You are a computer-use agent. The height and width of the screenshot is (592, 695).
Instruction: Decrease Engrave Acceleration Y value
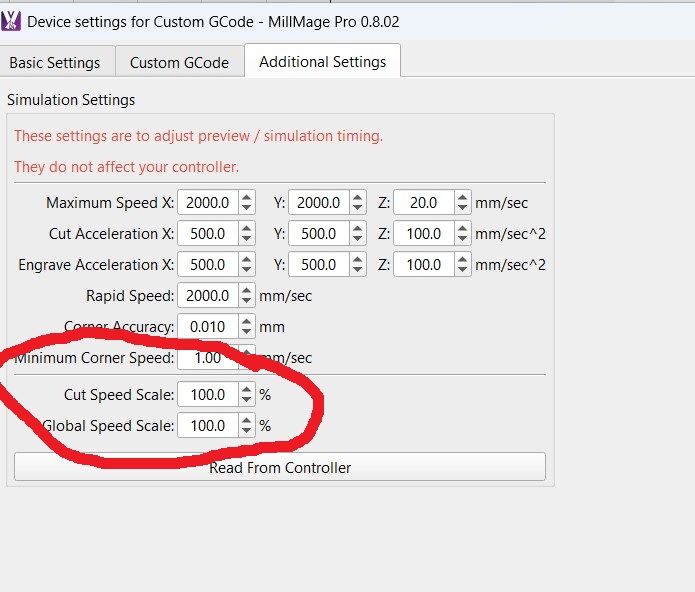(357, 270)
